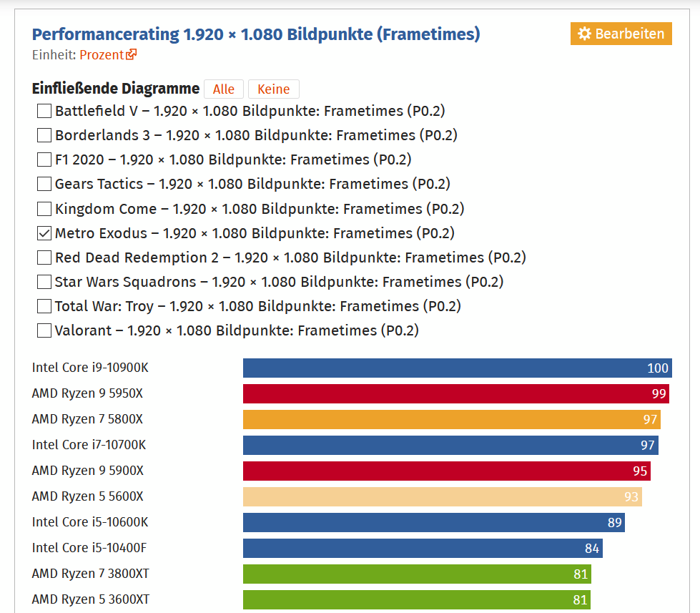The width and height of the screenshot is (700, 613).
Task: Click the Einheit: unit label text
Action: (x=54, y=55)
